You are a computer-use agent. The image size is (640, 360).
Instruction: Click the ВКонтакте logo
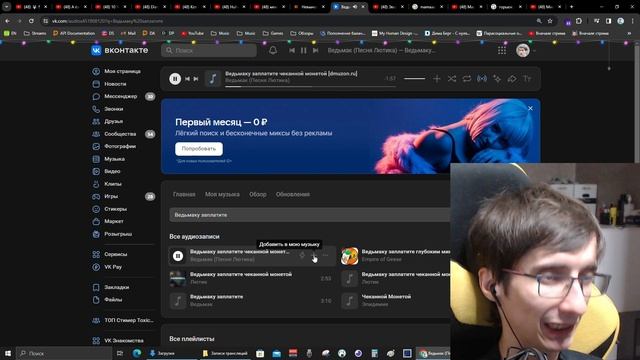tap(119, 50)
